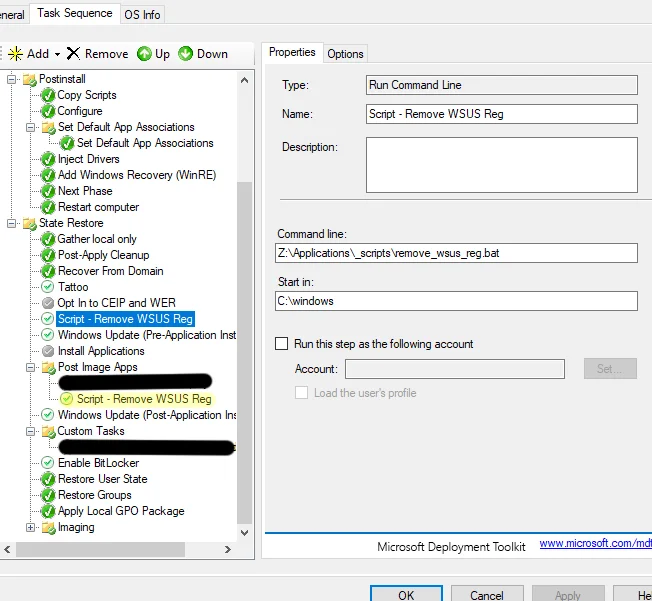Click into the Account field

[454, 369]
